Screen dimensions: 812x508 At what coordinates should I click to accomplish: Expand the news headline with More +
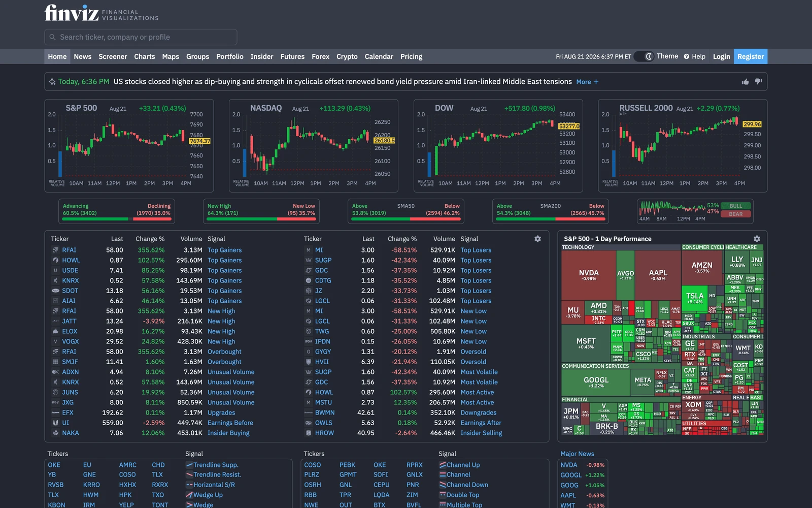click(587, 82)
